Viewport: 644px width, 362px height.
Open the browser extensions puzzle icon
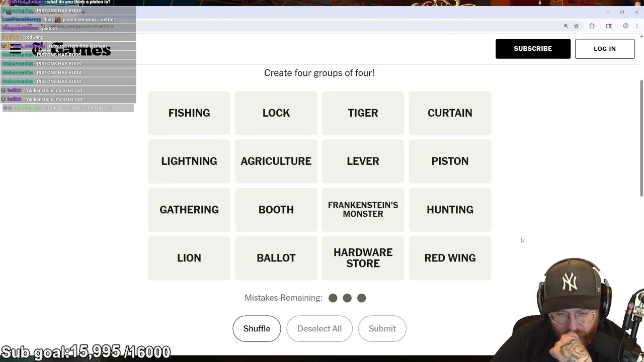pyautogui.click(x=592, y=26)
